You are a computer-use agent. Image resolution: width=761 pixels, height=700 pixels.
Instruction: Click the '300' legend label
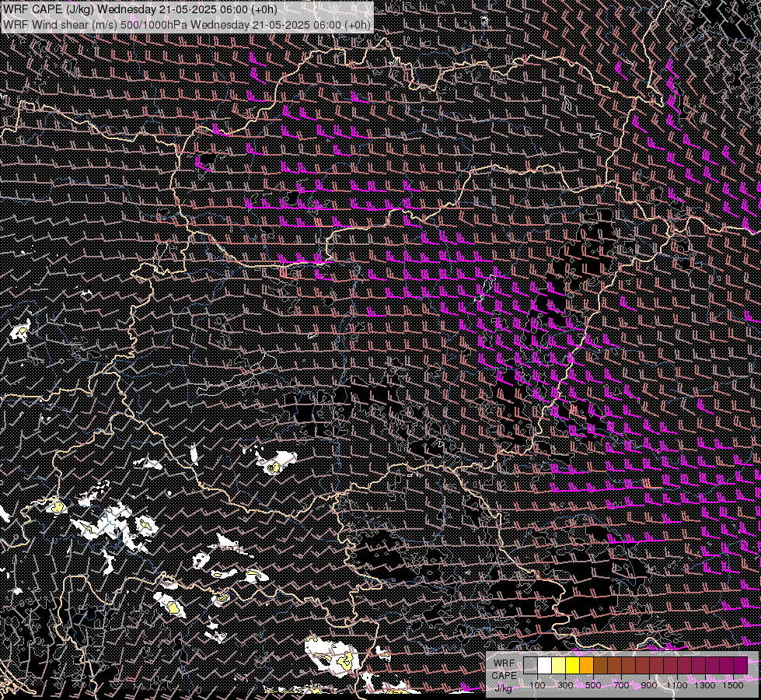point(565,685)
